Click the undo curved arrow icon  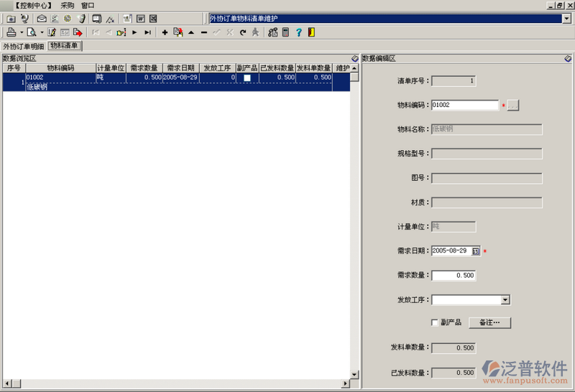(x=243, y=32)
